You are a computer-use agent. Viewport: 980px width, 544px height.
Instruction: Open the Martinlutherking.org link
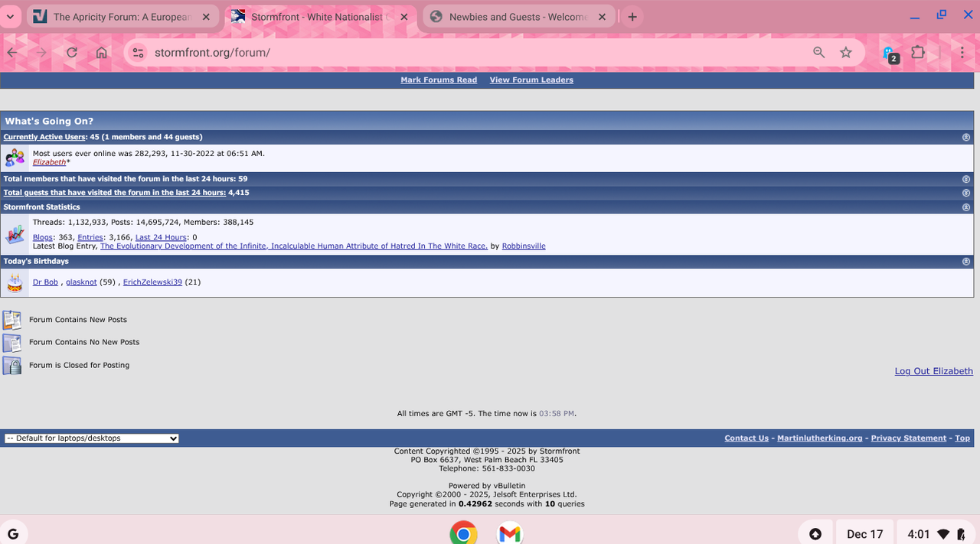click(x=819, y=438)
